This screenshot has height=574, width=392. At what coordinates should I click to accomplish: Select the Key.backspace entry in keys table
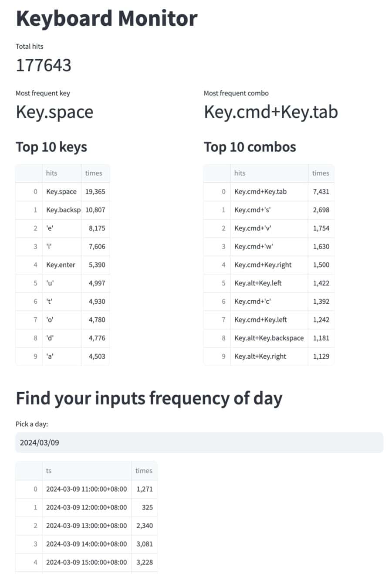pyautogui.click(x=61, y=210)
